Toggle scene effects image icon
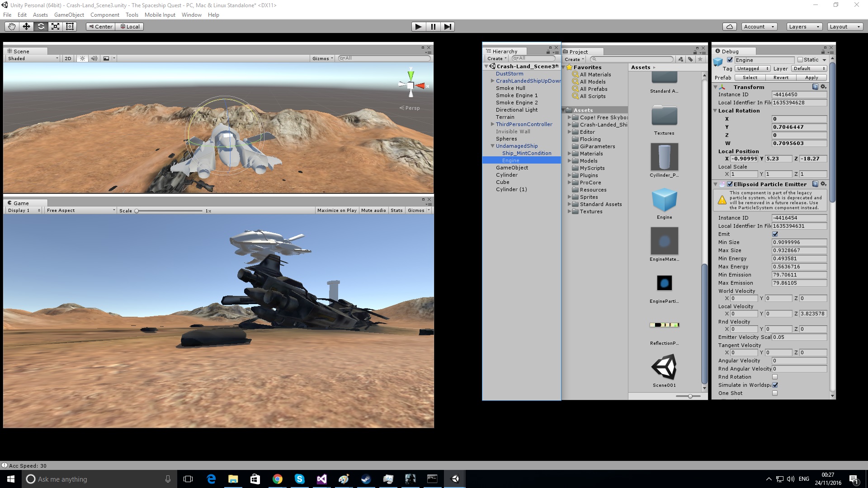This screenshot has width=868, height=488. tap(106, 58)
